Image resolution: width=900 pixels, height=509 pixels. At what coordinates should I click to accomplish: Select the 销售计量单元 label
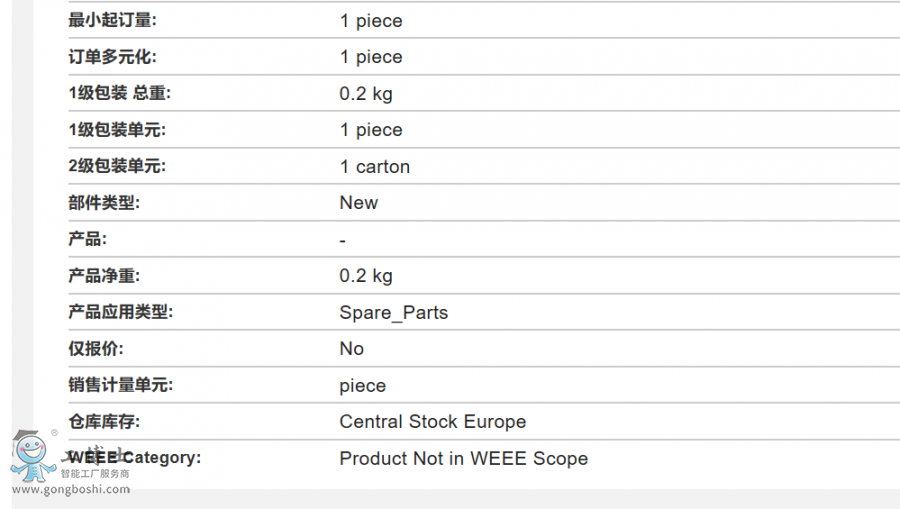pyautogui.click(x=121, y=384)
